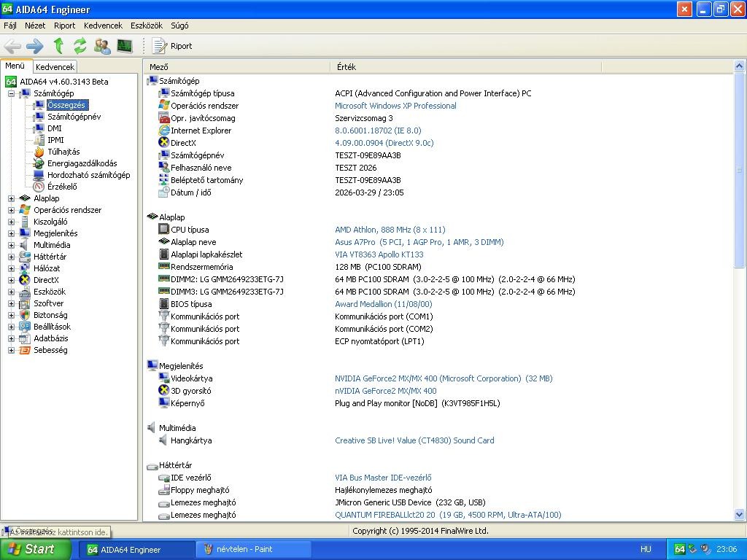The image size is (747, 560).
Task: Click the Internet Explorer icon in the field list
Action: (164, 130)
